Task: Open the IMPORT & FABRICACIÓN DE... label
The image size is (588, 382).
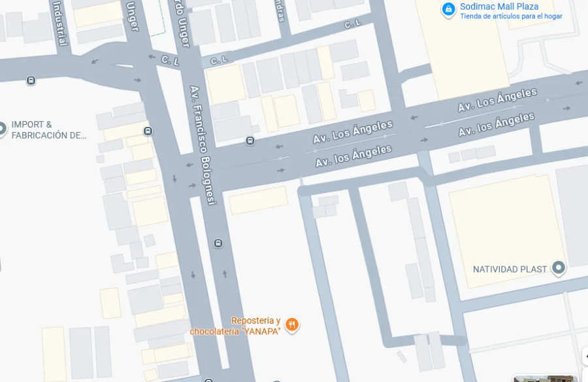Action: tap(49, 130)
